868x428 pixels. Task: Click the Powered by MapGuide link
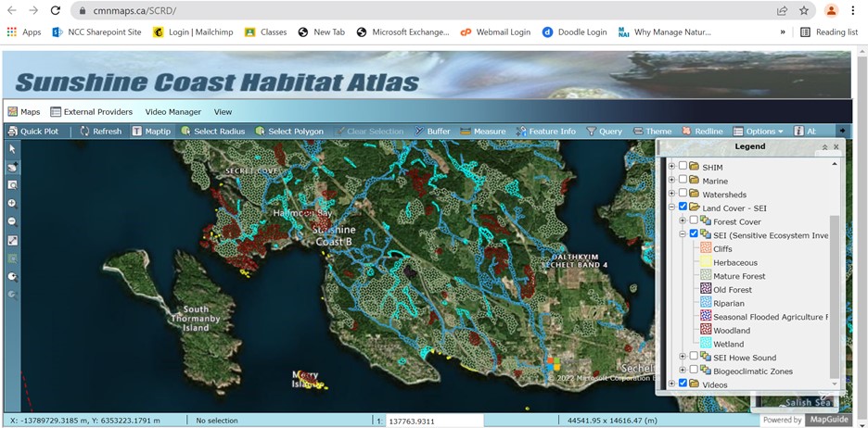point(806,420)
